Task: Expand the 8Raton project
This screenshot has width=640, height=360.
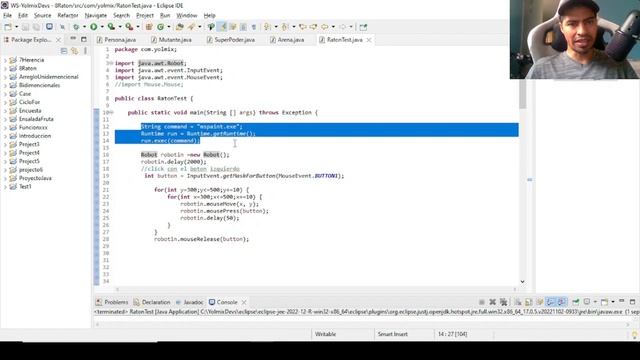Action: 5,69
